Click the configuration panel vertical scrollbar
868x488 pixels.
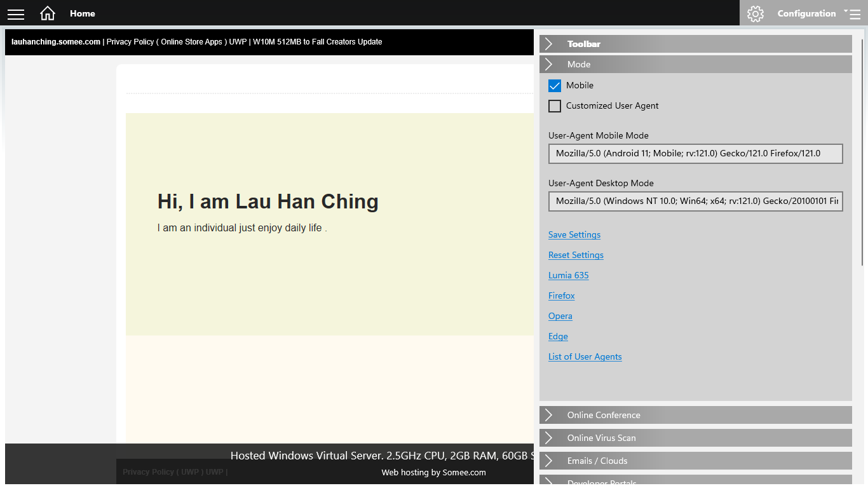click(862, 152)
